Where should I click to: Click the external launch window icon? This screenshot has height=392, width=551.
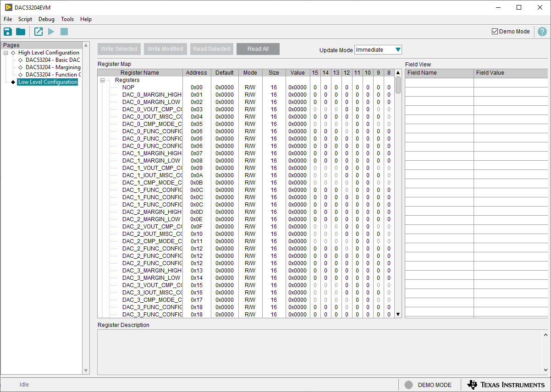tap(39, 32)
